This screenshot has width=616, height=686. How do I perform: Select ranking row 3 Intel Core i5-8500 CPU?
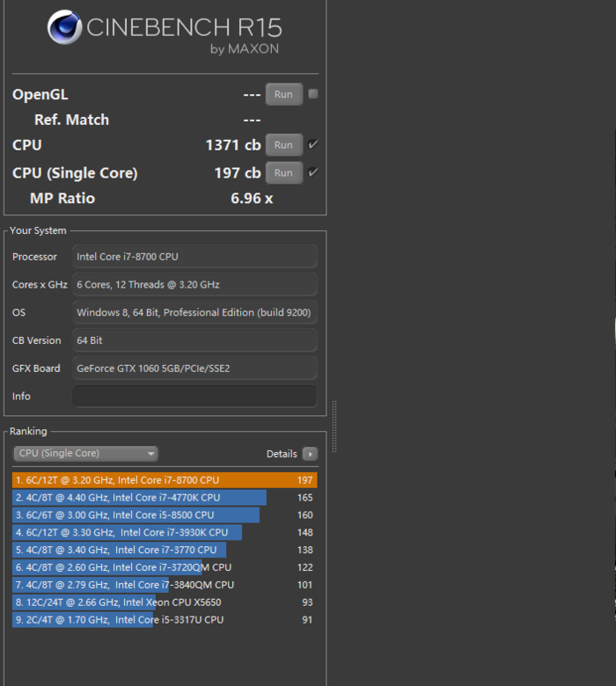165,514
